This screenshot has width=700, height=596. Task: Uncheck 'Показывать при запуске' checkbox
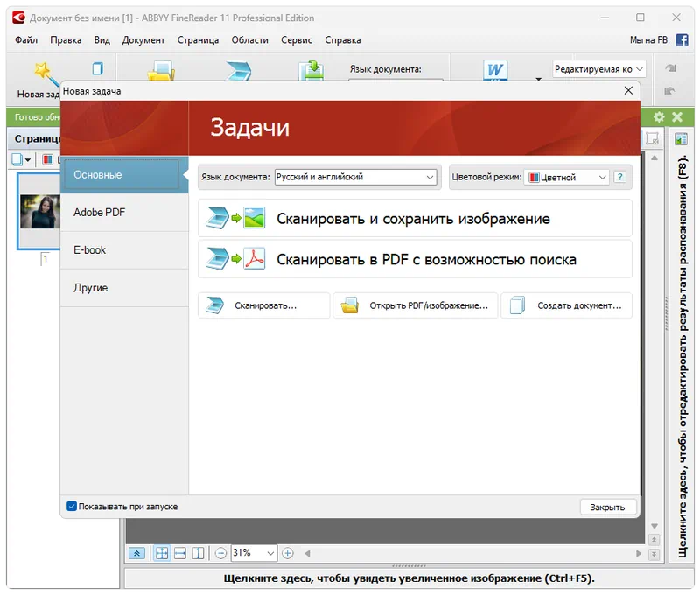(72, 506)
